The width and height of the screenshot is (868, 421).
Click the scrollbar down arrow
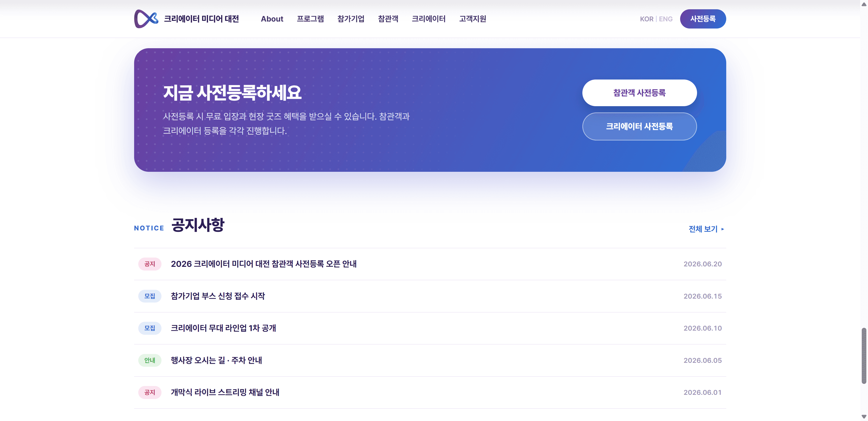[864, 417]
